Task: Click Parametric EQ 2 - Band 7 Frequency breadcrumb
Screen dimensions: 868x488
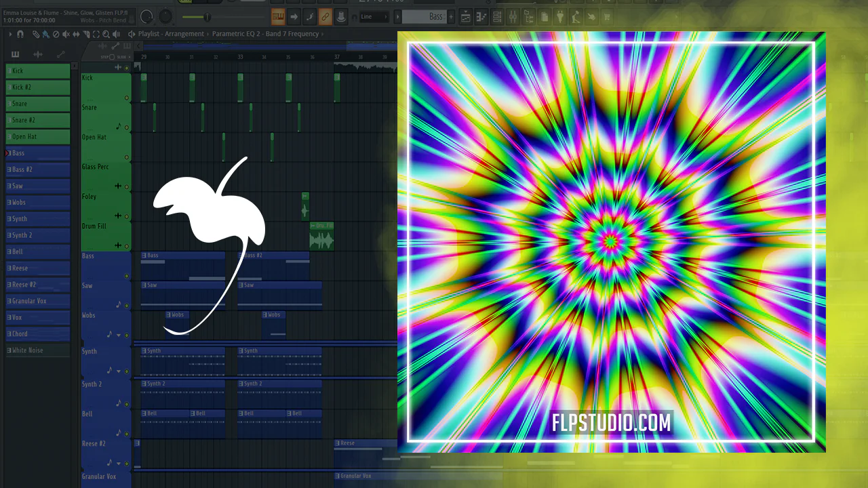Action: (266, 34)
